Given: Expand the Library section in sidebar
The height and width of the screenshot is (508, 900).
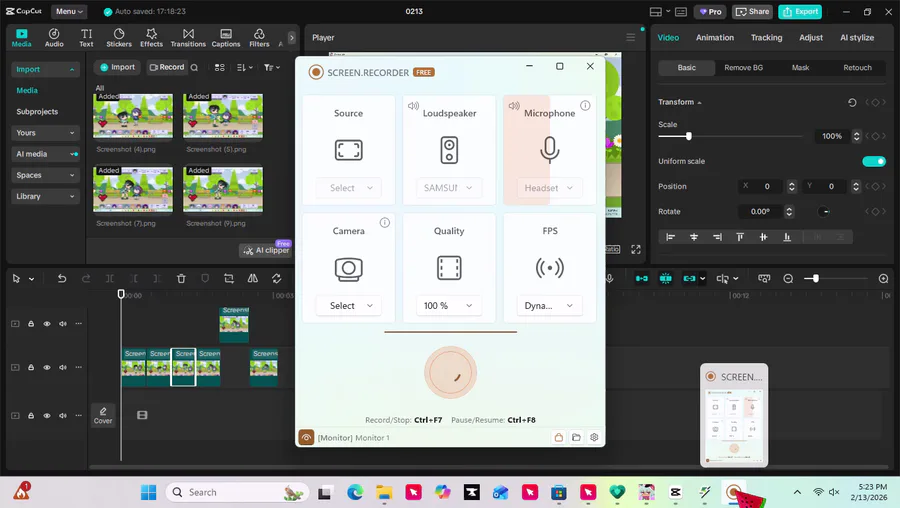Looking at the screenshot, I should [45, 196].
